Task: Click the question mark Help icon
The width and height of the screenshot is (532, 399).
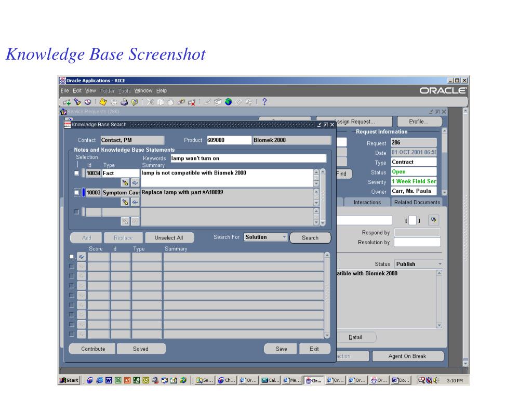Action: pos(264,102)
